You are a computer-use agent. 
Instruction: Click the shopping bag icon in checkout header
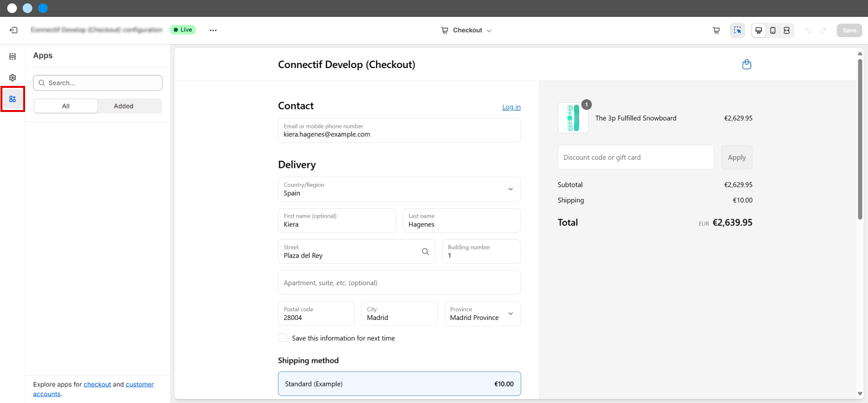point(746,64)
